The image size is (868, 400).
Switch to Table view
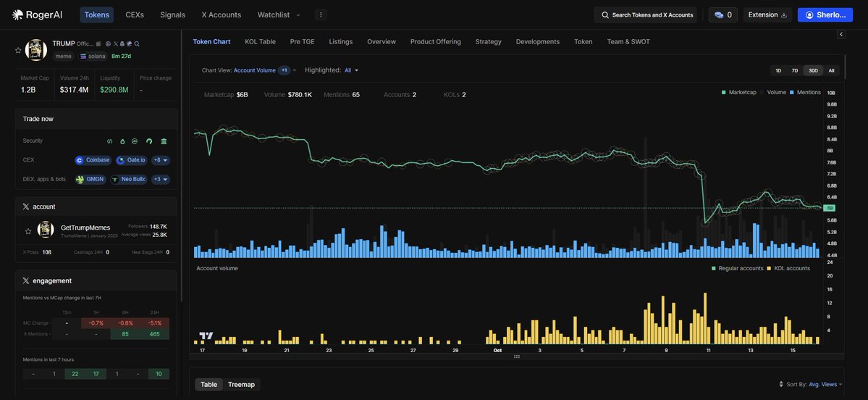pos(208,385)
